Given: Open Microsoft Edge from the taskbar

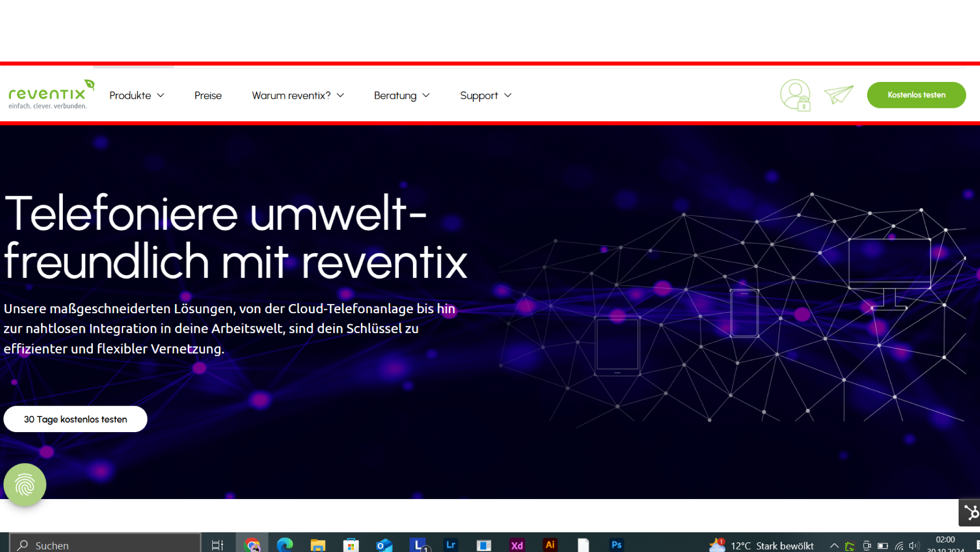Looking at the screenshot, I should (285, 545).
